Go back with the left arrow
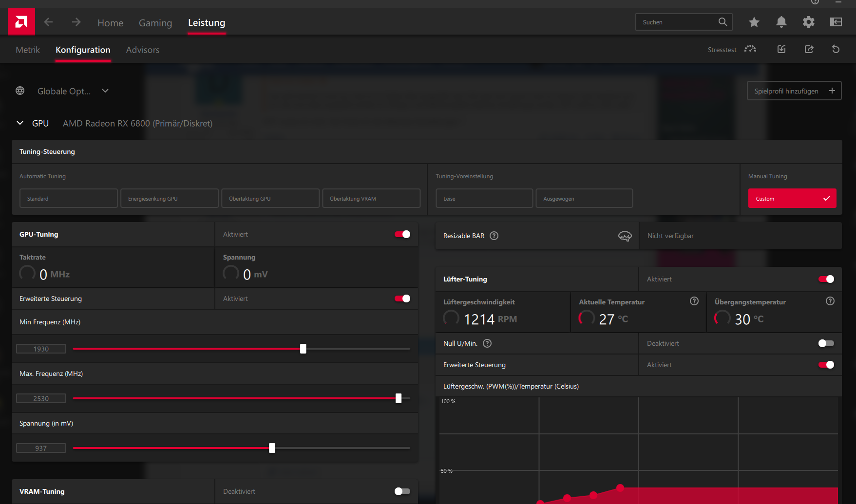Viewport: 856px width, 504px height. (48, 22)
